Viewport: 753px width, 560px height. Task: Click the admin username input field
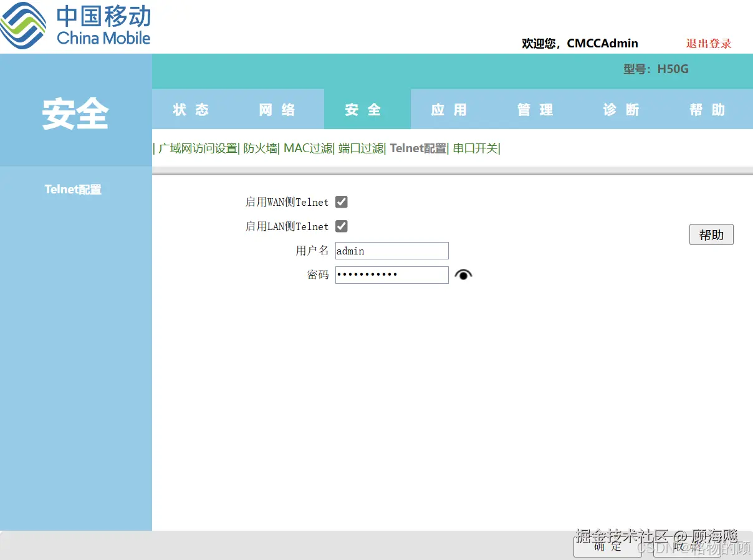click(391, 251)
